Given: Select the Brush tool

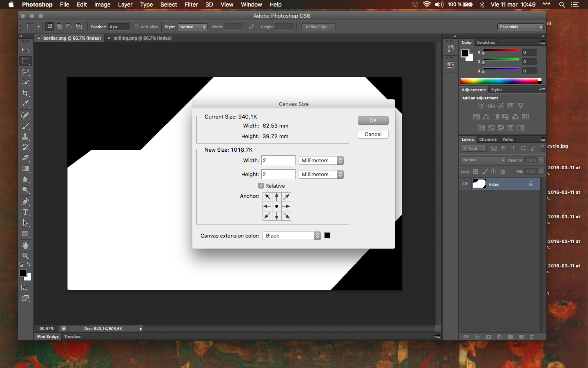Looking at the screenshot, I should pos(25,126).
